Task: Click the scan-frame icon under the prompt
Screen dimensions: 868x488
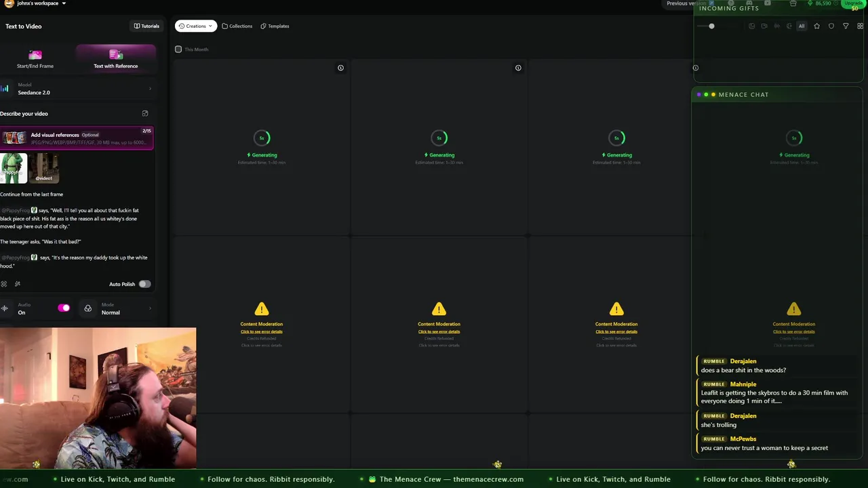Action: (4, 284)
